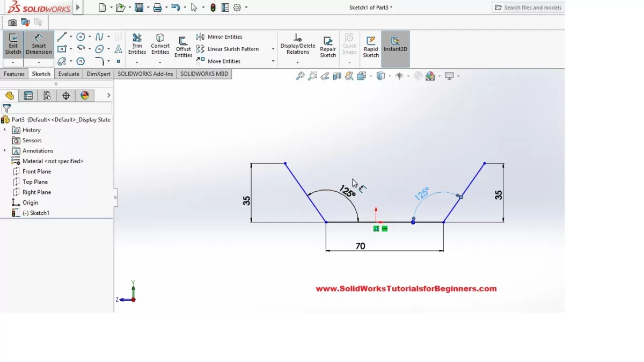Open Linear Sketch Pattern dropdown arrow
Screen dimensions: 644x362
pyautogui.click(x=273, y=49)
